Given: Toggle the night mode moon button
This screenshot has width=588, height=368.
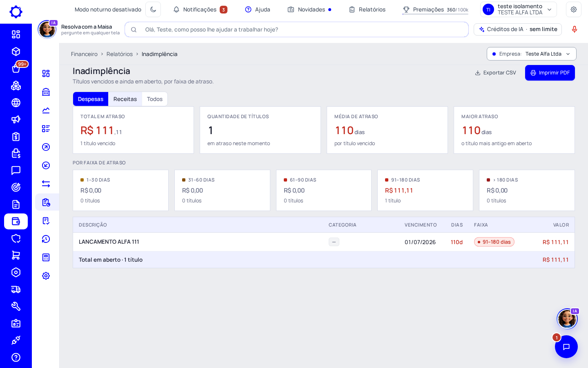Looking at the screenshot, I should 153,9.
